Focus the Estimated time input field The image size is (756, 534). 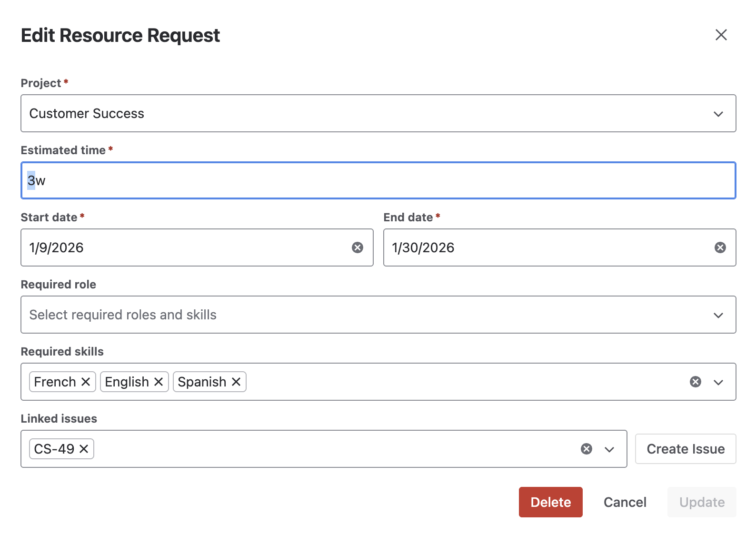coord(378,180)
